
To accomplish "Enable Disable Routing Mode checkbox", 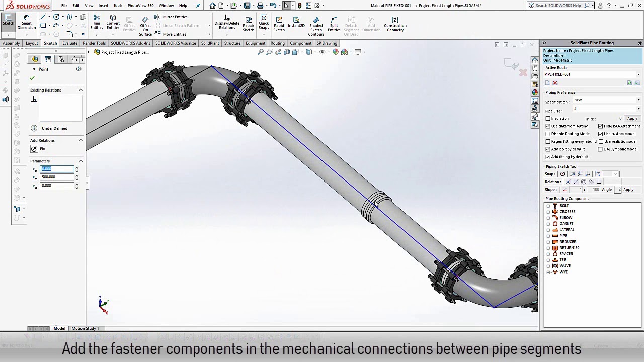I will pos(548,134).
